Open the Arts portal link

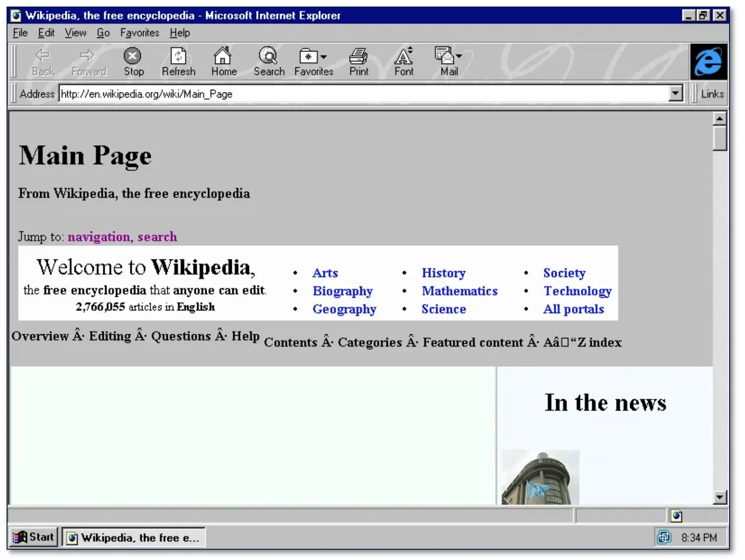coord(325,273)
